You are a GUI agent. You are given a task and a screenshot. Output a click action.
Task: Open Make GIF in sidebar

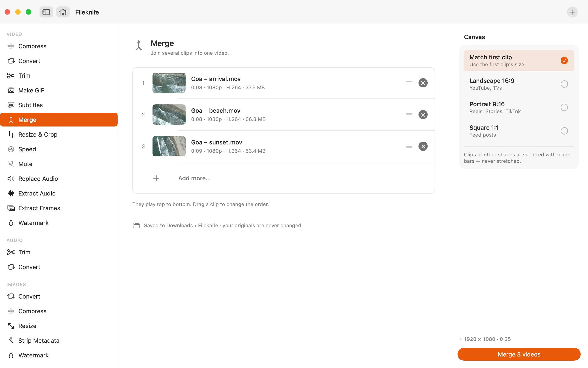[x=59, y=90]
